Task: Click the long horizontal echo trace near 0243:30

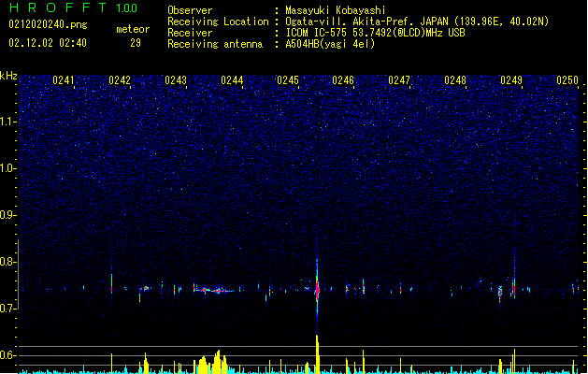Action: click(216, 290)
